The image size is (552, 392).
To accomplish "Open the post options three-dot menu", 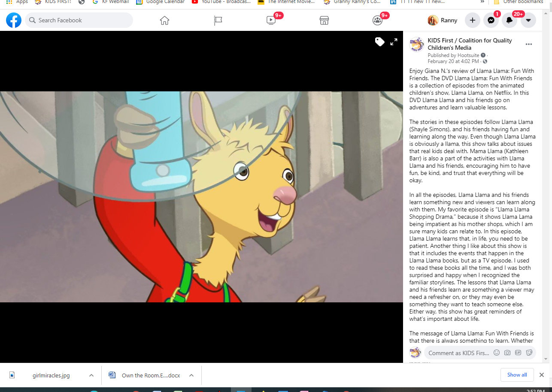I will (529, 44).
